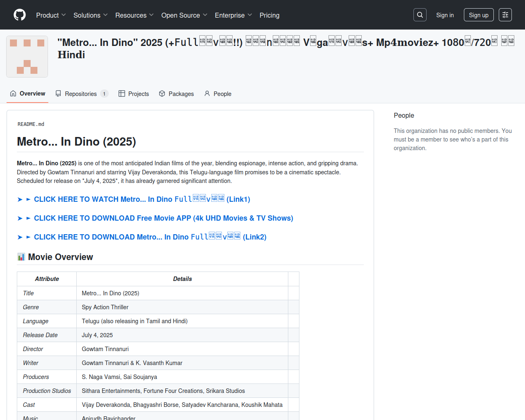Click the README.md label
This screenshot has width=525, height=420.
(x=31, y=124)
